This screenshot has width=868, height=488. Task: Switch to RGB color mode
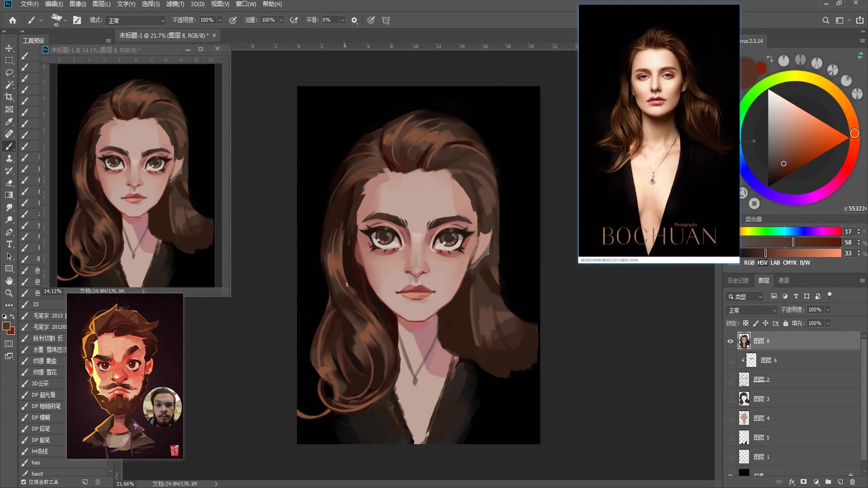point(749,263)
